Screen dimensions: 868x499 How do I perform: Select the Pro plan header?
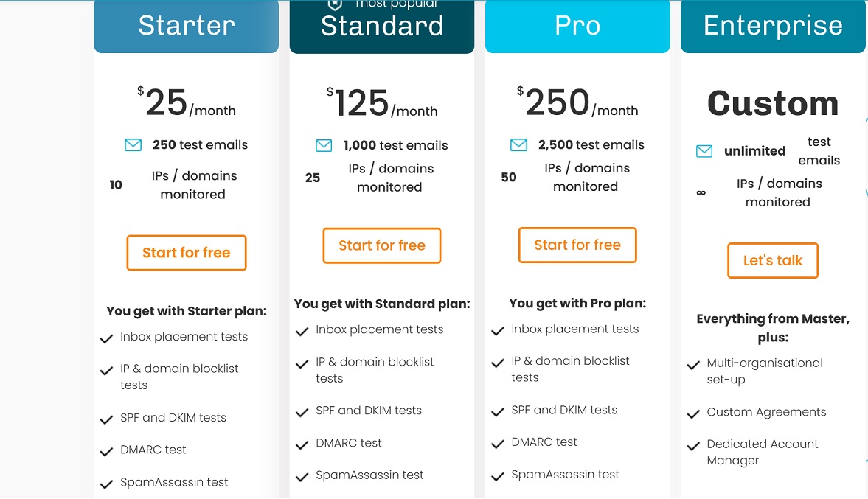pyautogui.click(x=577, y=26)
